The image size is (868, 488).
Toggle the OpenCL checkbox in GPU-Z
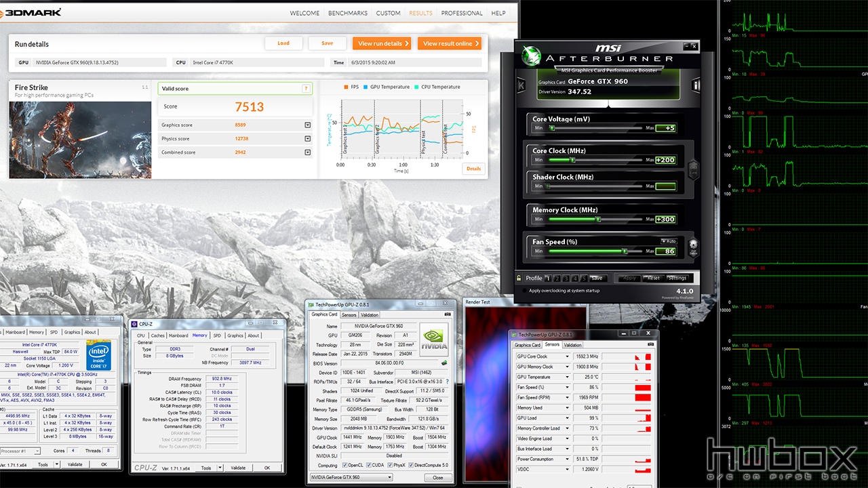344,466
